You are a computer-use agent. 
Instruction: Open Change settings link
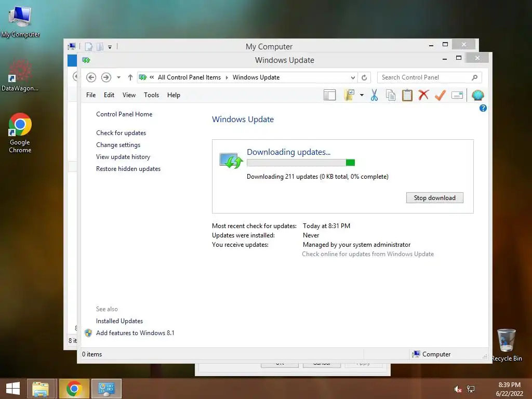tap(118, 145)
